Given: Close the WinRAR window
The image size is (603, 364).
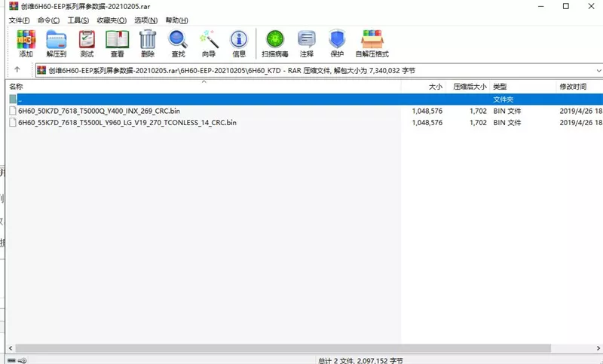Looking at the screenshot, I should point(591,6).
